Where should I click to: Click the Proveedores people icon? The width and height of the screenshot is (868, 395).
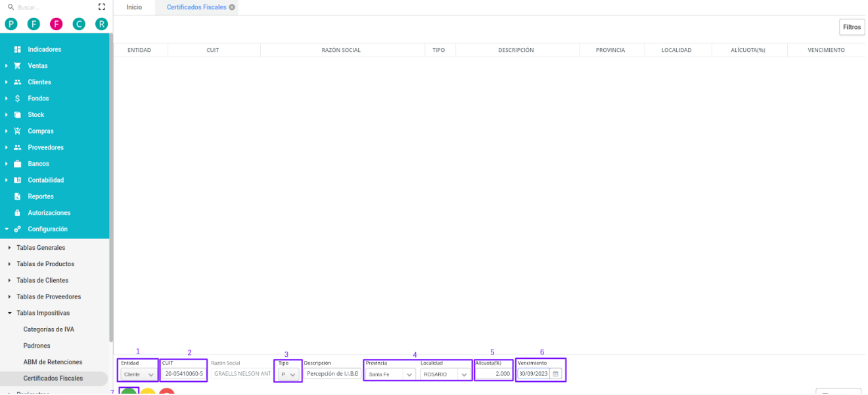18,147
